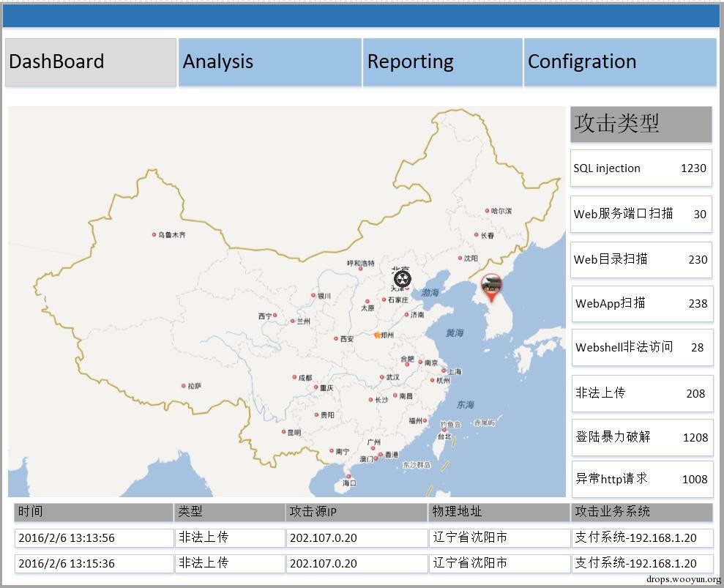The image size is (724, 588).
Task: Open the 登陆暴力破解 attack type entry
Action: 642,437
